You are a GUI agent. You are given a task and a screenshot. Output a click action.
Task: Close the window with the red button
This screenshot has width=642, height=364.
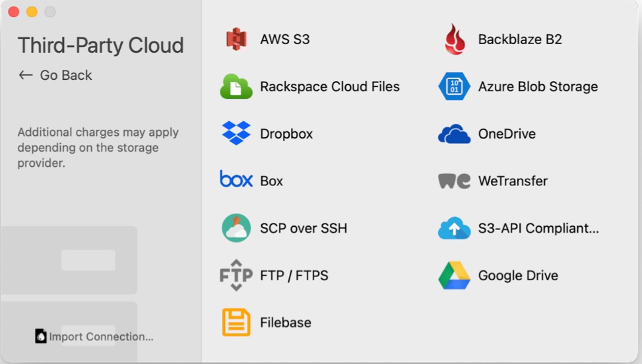[13, 12]
